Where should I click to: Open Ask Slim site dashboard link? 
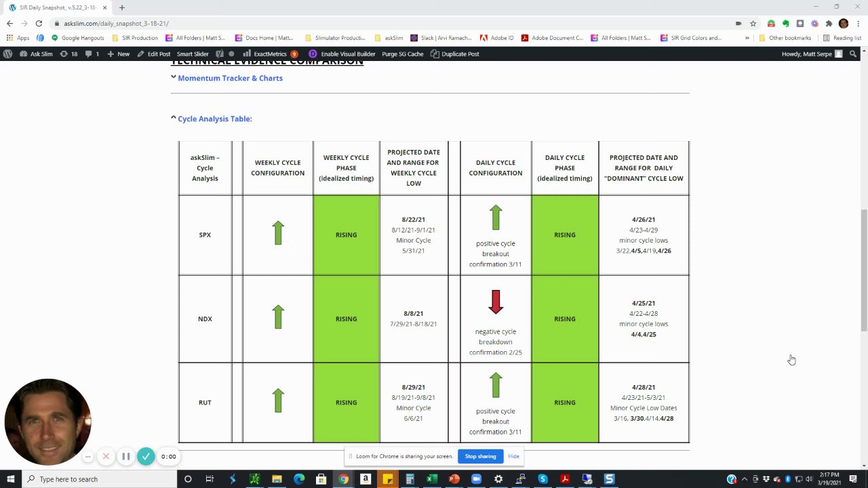37,54
